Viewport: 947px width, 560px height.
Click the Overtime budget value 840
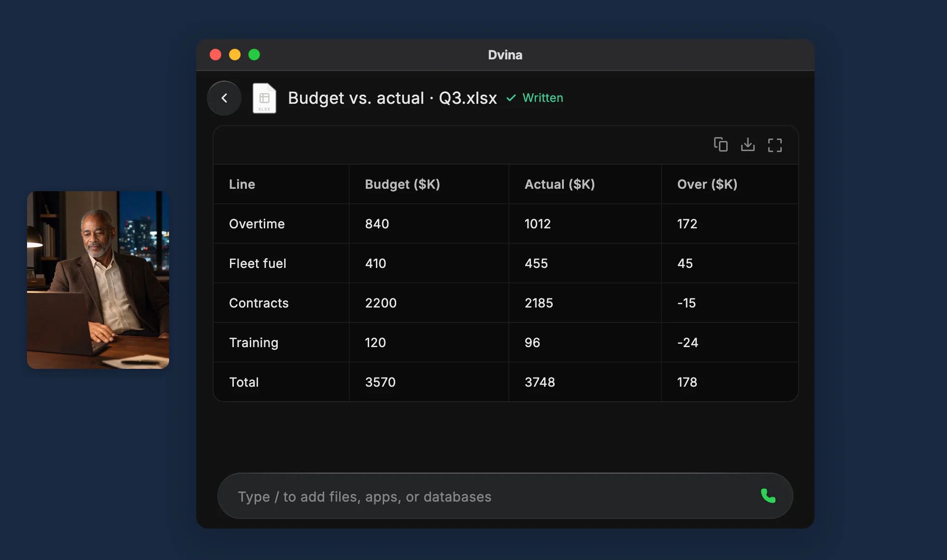point(377,224)
